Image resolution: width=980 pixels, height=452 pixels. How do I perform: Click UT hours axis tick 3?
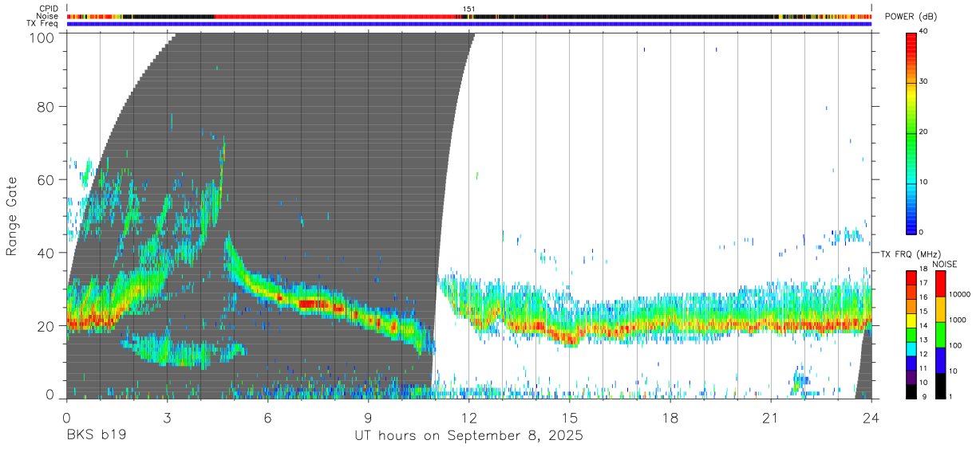tap(167, 417)
